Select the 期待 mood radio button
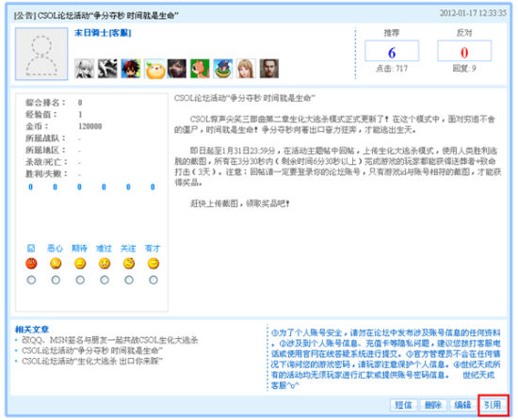This screenshot has height=420, width=518. click(80, 280)
